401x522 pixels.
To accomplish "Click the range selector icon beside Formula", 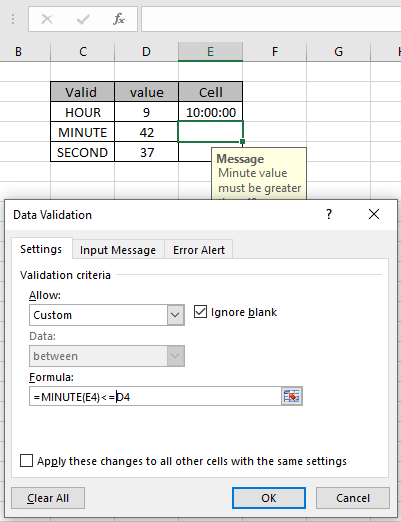I will [x=292, y=396].
